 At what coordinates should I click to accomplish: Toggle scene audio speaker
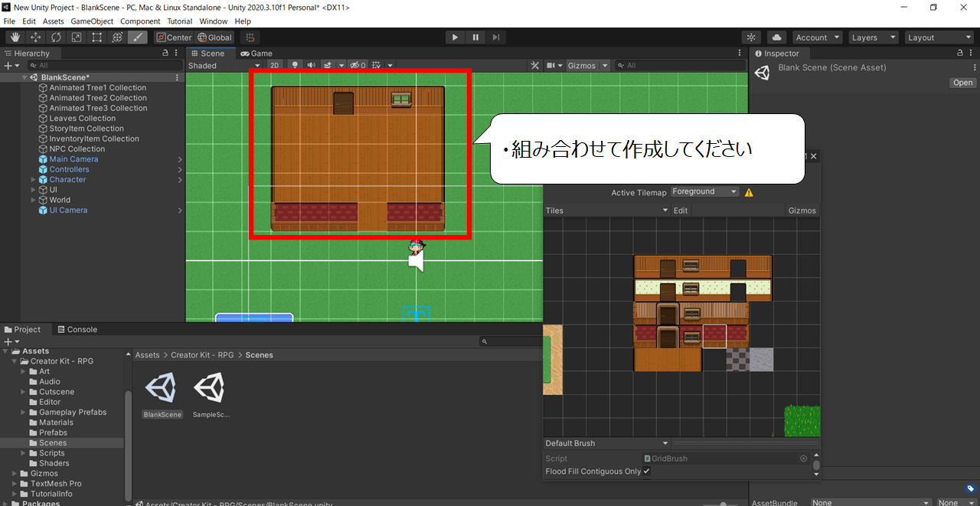coord(312,66)
